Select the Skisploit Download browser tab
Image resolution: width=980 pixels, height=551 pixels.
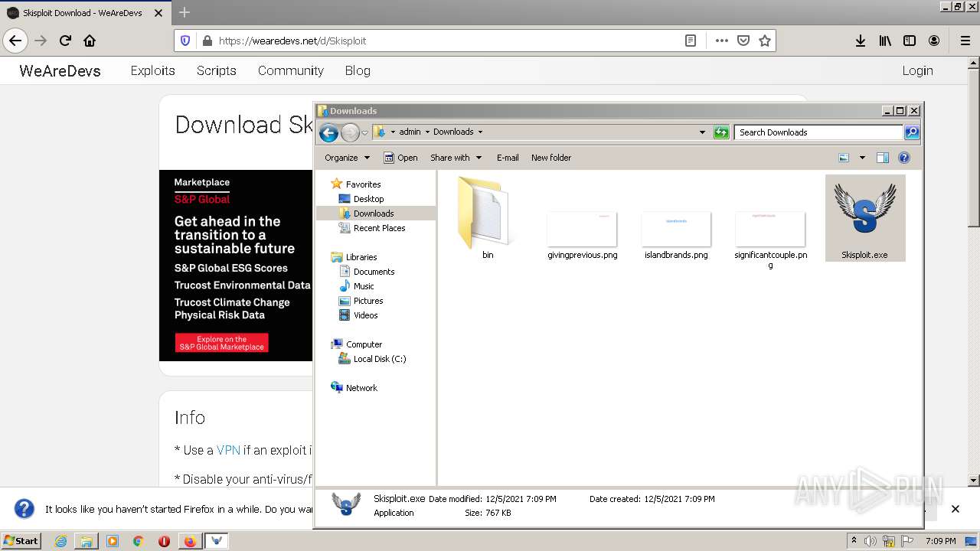(x=85, y=12)
